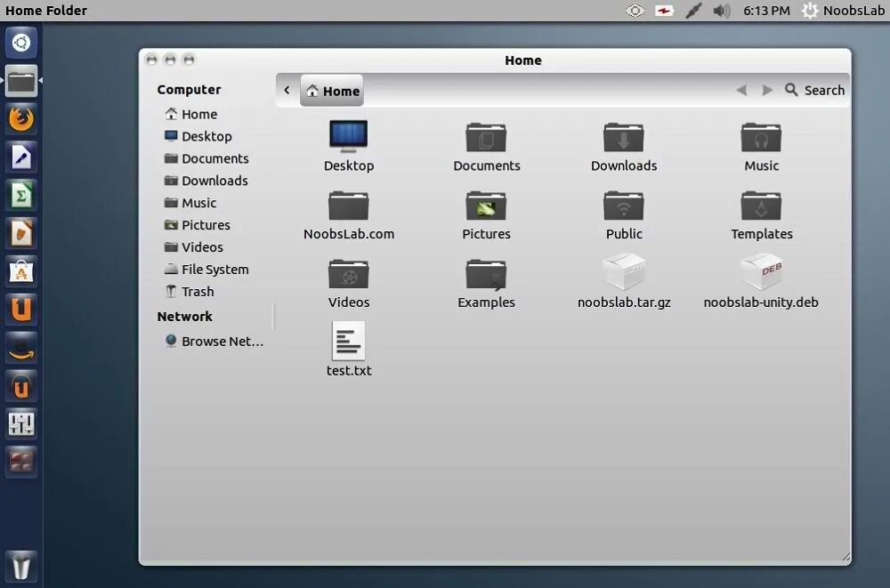The image size is (890, 588).
Task: Open Amazon from the launcher
Action: 21,347
